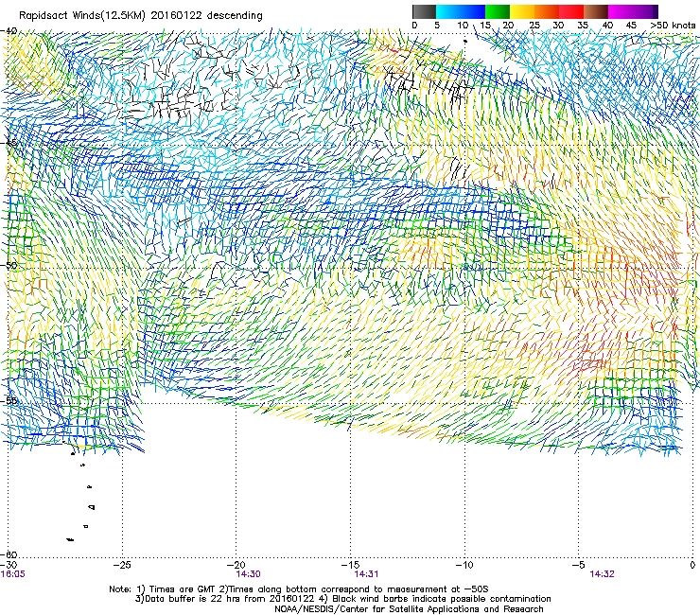Viewport: 700px width, 615px height.
Task: Click the '45' legend scale label
Action: (631, 26)
